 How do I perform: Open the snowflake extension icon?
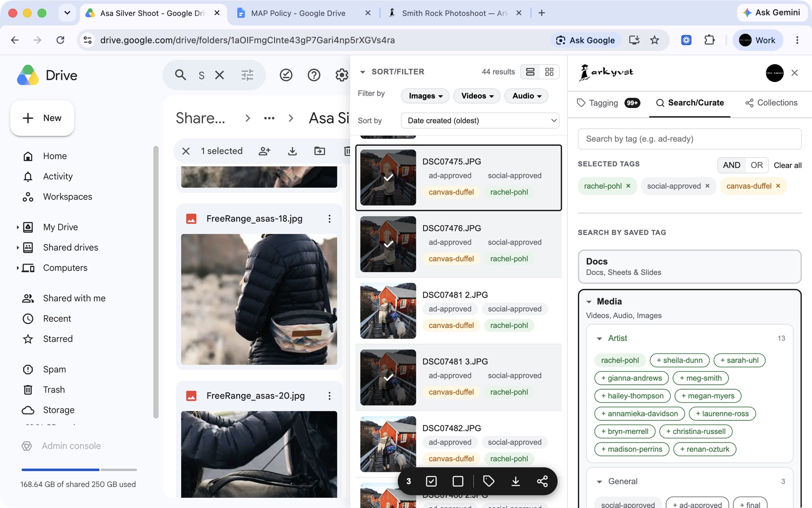tap(686, 40)
